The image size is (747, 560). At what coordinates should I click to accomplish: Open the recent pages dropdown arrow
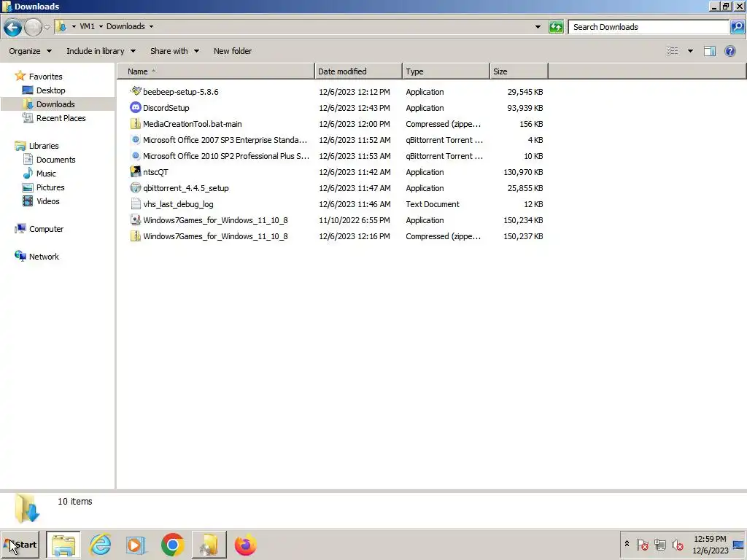[x=47, y=27]
